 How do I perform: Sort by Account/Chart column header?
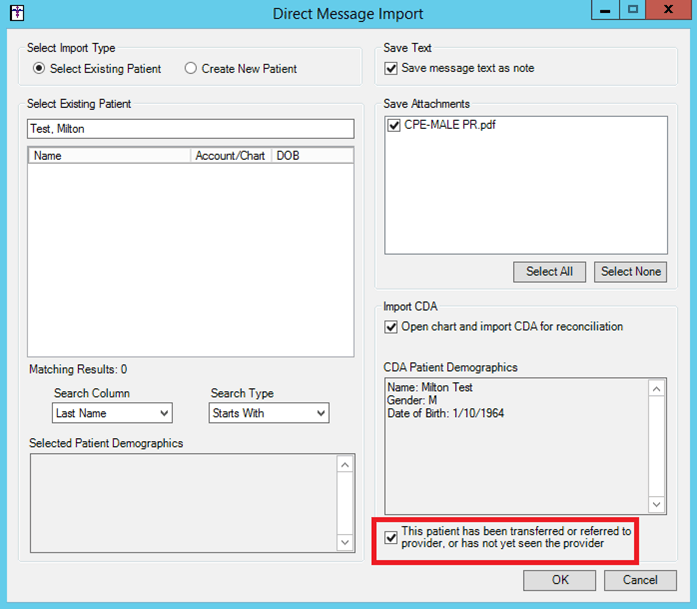pos(231,156)
